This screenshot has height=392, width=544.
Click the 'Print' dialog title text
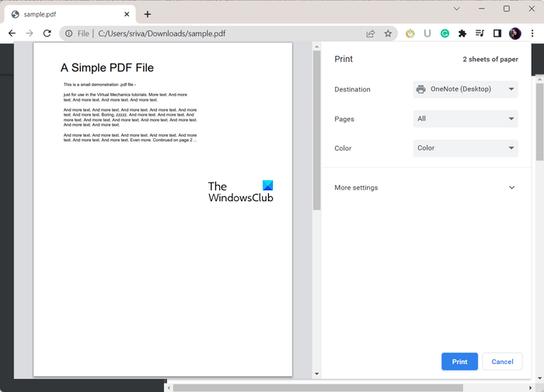[x=343, y=59]
